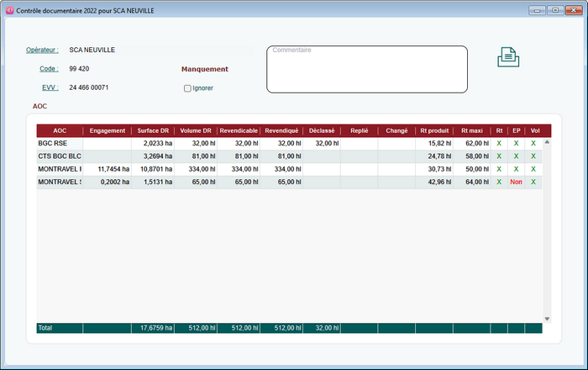
Task: Open the Opérateur link
Action: (x=42, y=50)
